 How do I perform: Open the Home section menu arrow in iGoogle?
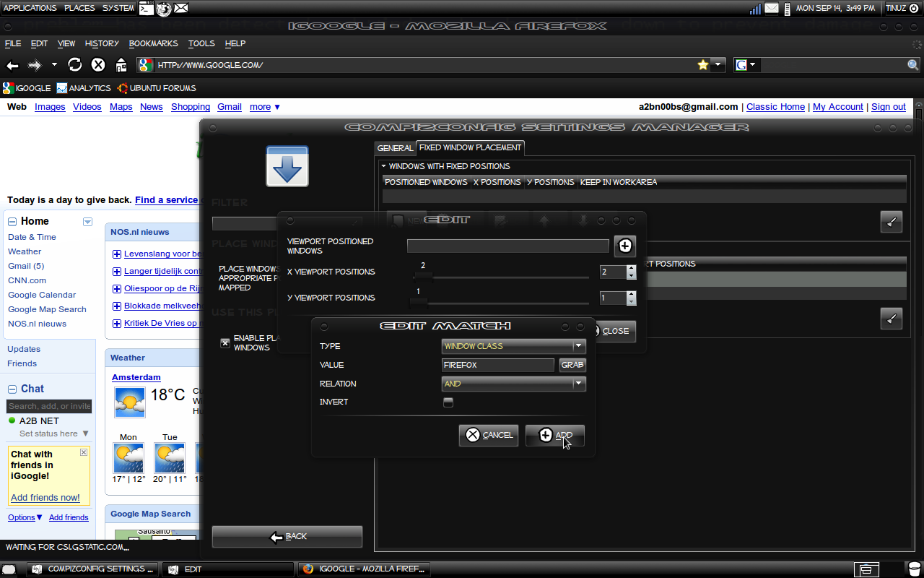pos(87,222)
